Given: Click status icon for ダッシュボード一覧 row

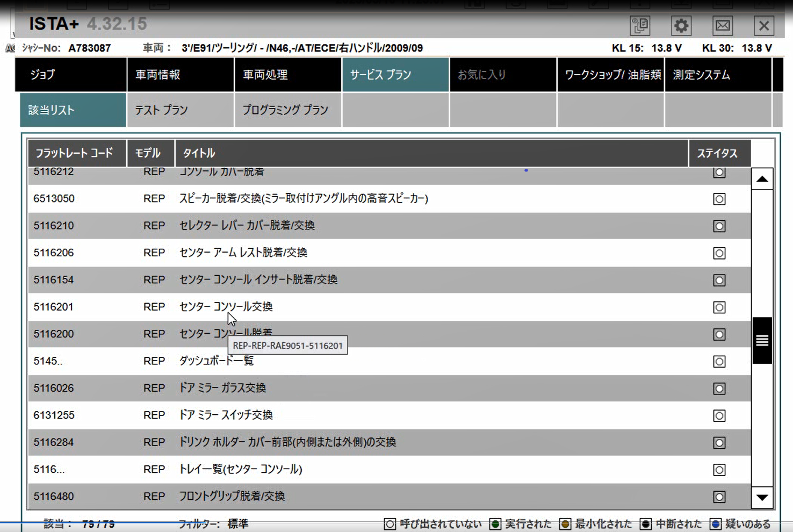Looking at the screenshot, I should [x=719, y=362].
